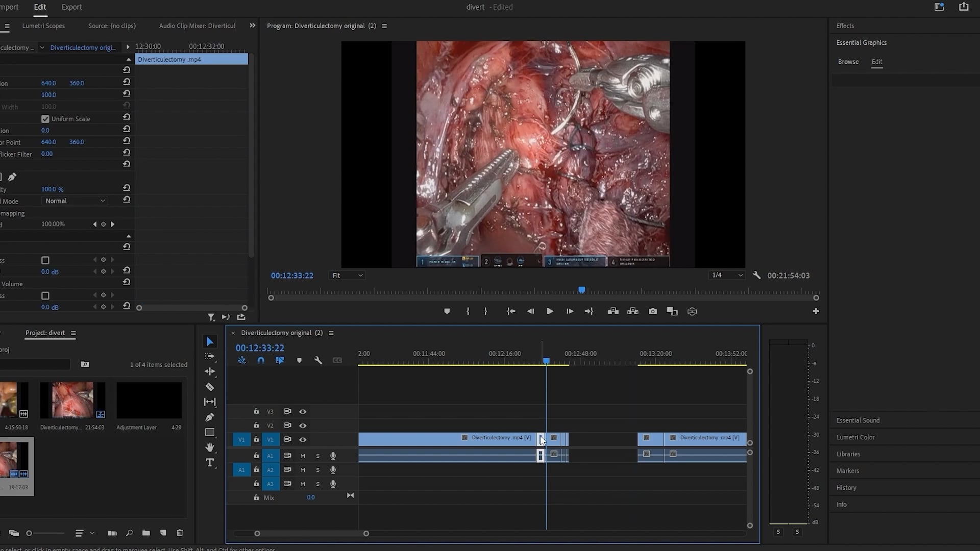This screenshot has width=980, height=551.
Task: Click the Add Marker icon in the program monitor
Action: click(447, 311)
